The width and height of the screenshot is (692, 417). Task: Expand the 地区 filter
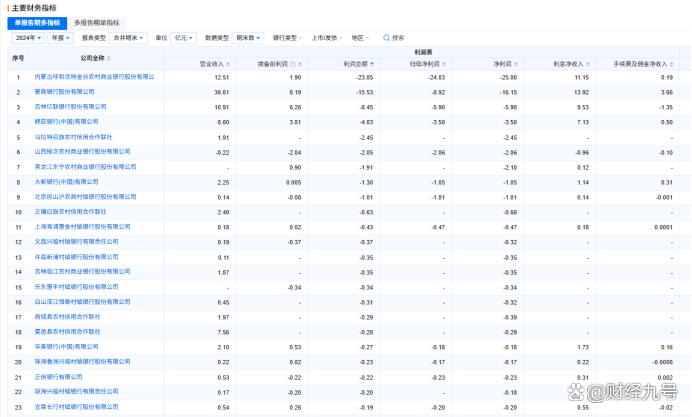360,38
